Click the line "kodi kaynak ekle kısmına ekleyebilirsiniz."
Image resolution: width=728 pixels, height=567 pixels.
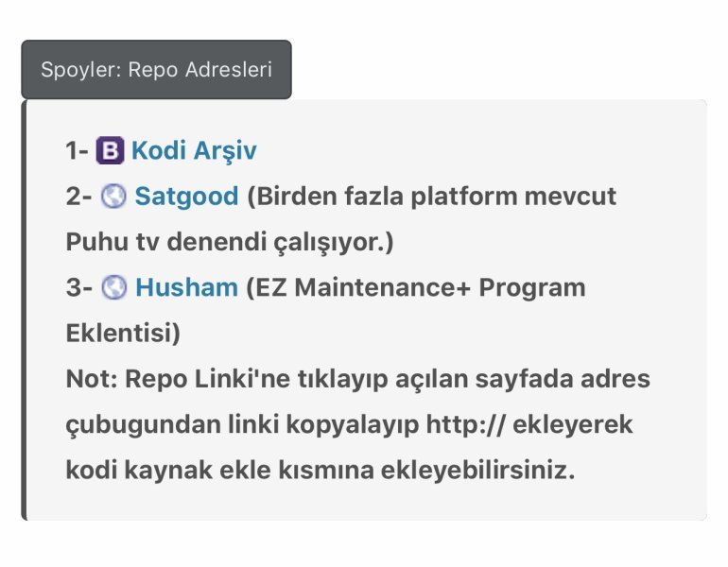pos(320,470)
